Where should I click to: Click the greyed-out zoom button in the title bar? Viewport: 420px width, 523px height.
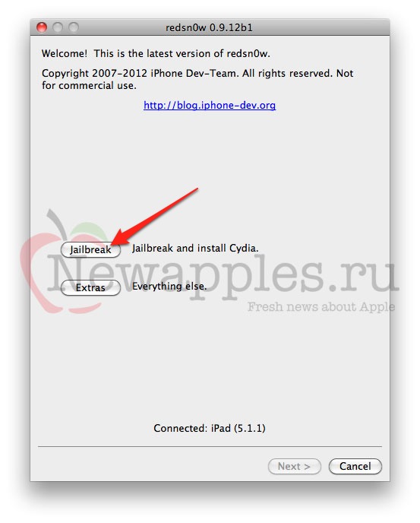(74, 27)
